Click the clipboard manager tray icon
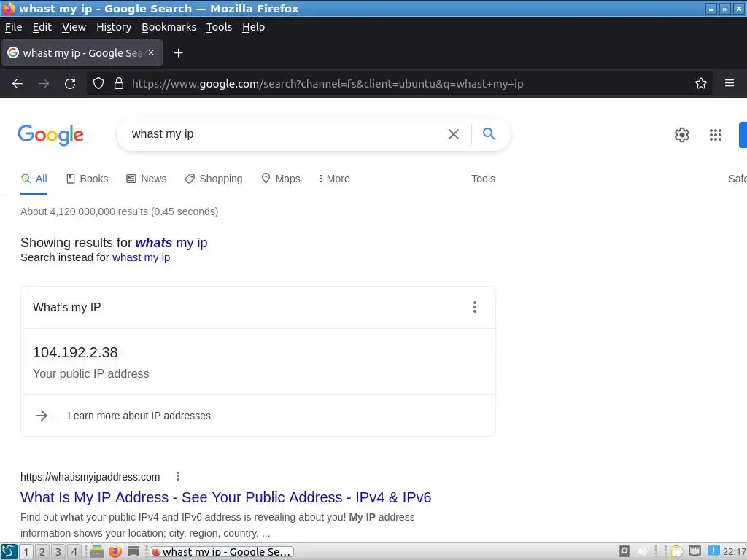This screenshot has height=560, width=747. 676,552
